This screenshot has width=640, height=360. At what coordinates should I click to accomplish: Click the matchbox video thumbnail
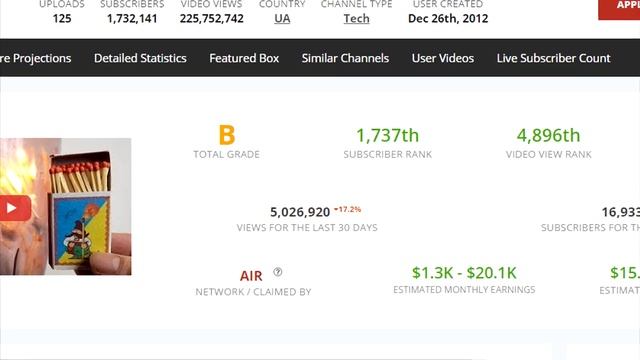(x=65, y=207)
